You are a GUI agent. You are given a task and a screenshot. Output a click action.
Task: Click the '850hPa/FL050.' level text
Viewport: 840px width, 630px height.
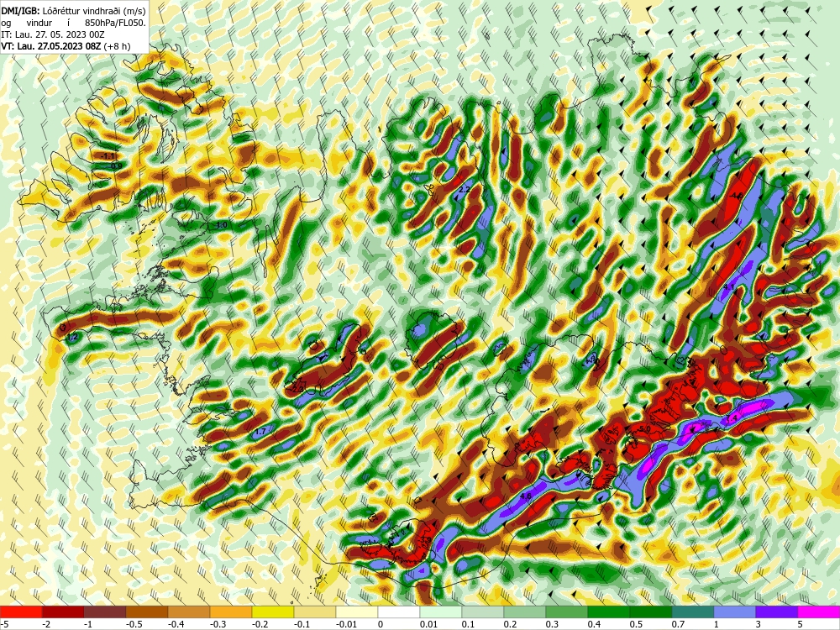click(x=115, y=23)
